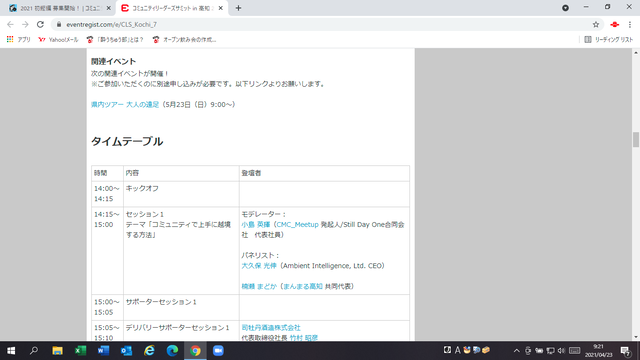Viewport: 640px width, 360px height.
Task: Open Chrome three-dot menu
Action: click(x=630, y=24)
